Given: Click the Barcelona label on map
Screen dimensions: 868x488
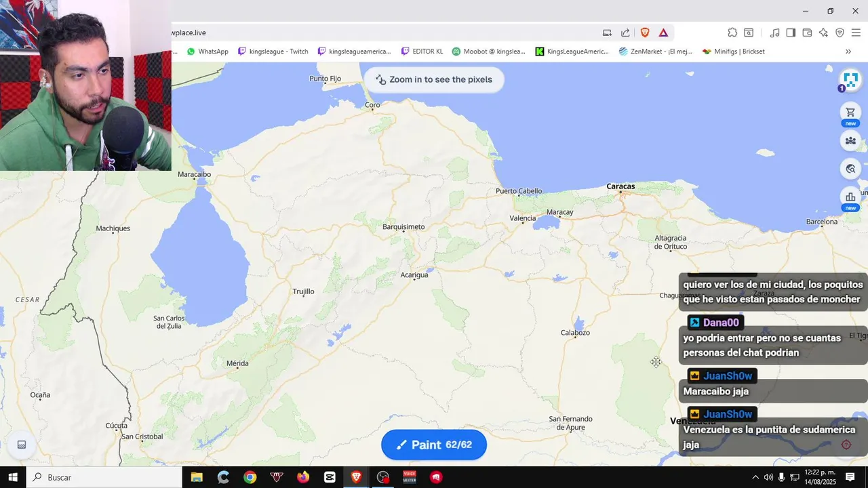Looking at the screenshot, I should (x=822, y=222).
